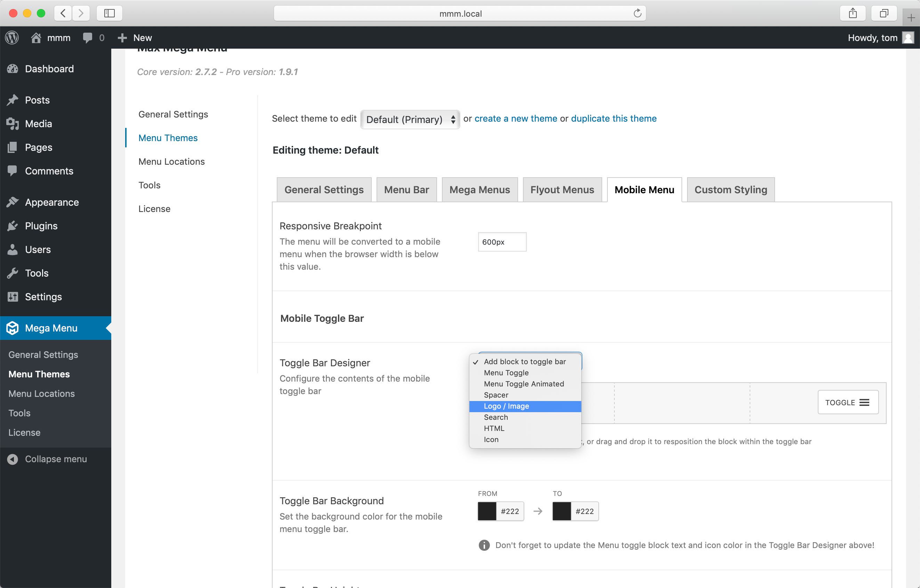Switch to the Flyout Menus tab
Viewport: 920px width, 588px height.
point(562,190)
